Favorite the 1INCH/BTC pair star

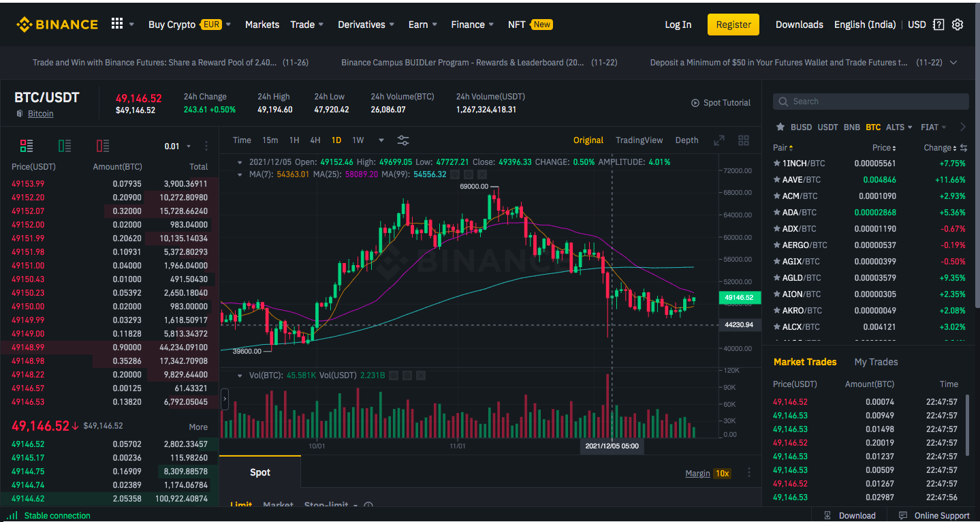pyautogui.click(x=777, y=164)
